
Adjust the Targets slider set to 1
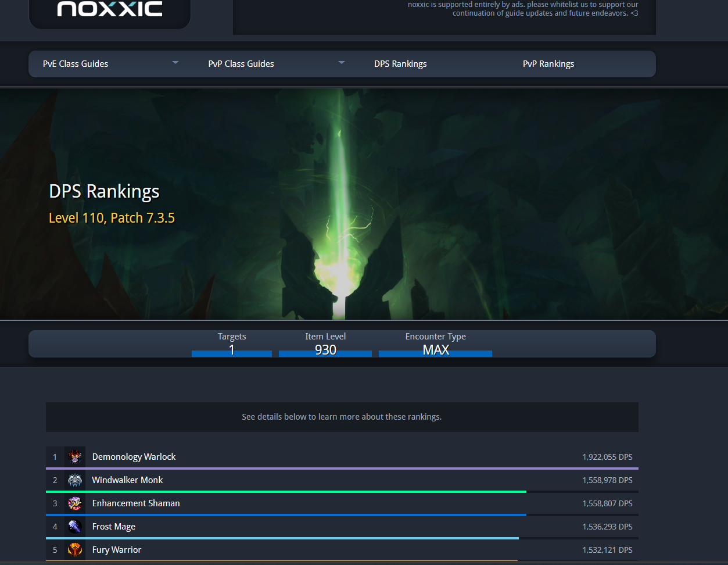click(232, 351)
